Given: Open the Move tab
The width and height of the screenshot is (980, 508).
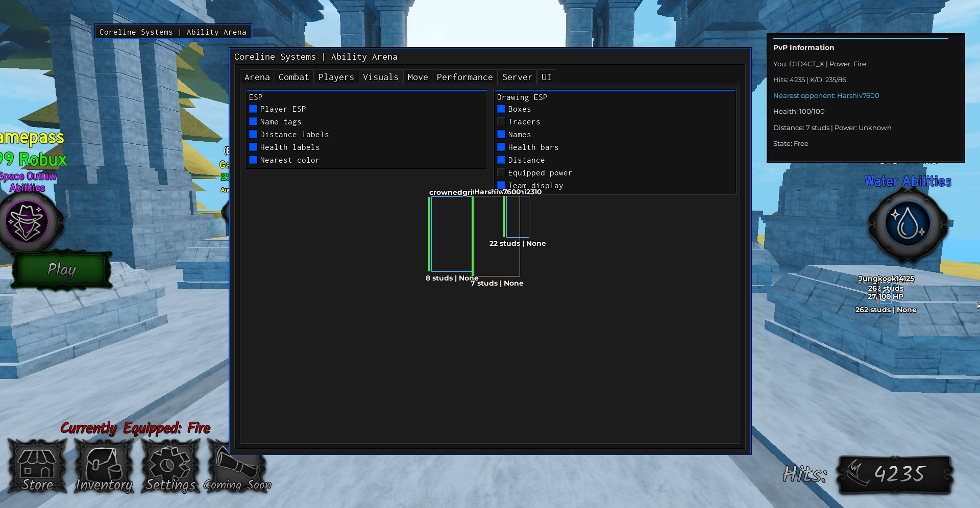Looking at the screenshot, I should tap(418, 77).
